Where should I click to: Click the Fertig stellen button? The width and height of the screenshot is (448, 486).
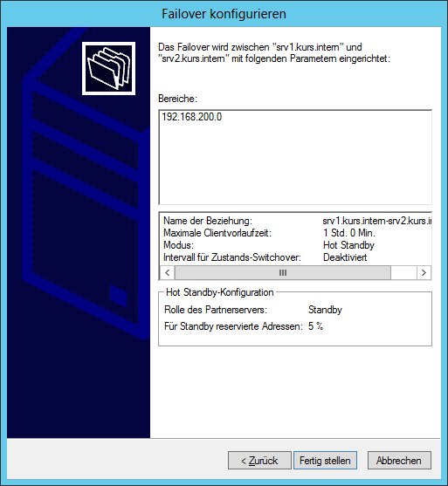pyautogui.click(x=325, y=461)
